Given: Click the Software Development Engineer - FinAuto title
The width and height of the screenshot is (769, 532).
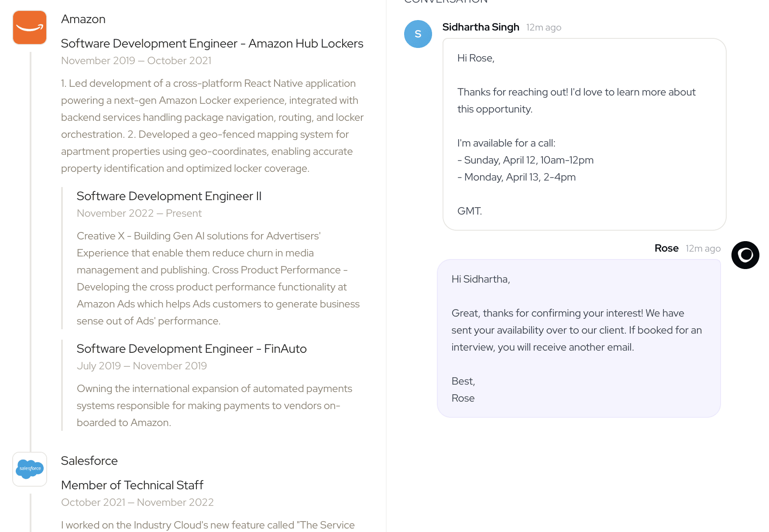Looking at the screenshot, I should [192, 349].
